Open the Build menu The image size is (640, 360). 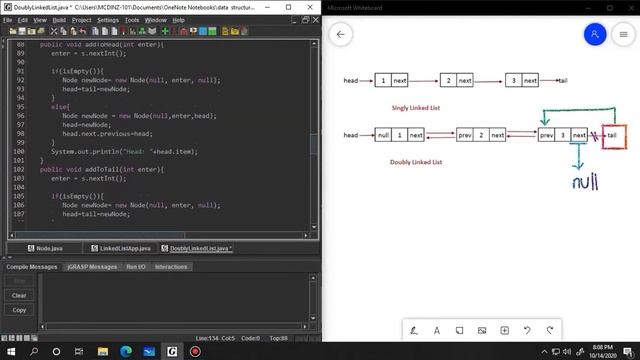(59, 20)
